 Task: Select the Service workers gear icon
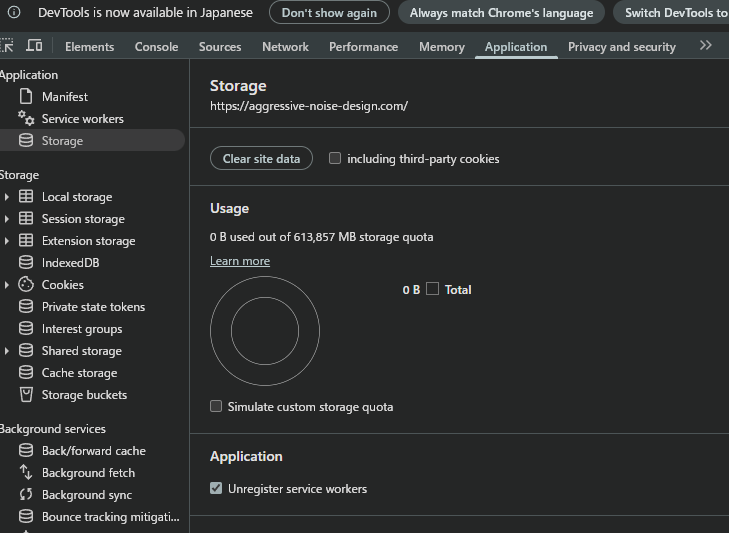pos(26,119)
